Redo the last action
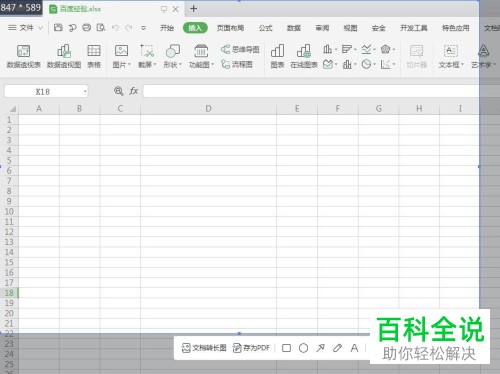This screenshot has width=500, height=374. click(129, 28)
